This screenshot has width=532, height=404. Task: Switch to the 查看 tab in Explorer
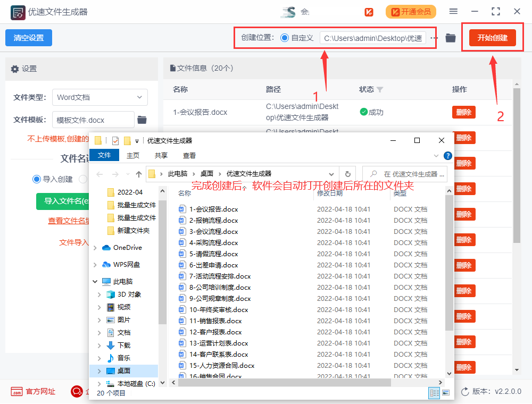[189, 155]
